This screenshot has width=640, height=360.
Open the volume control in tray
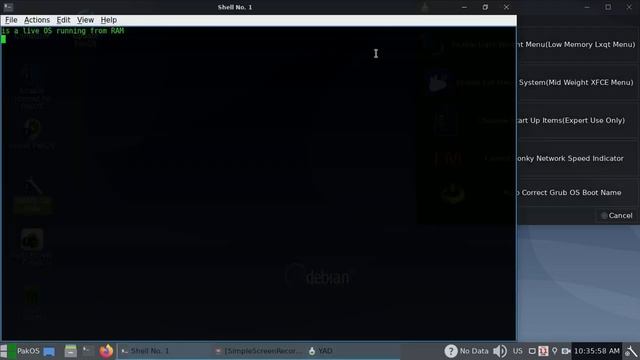[x=500, y=351]
